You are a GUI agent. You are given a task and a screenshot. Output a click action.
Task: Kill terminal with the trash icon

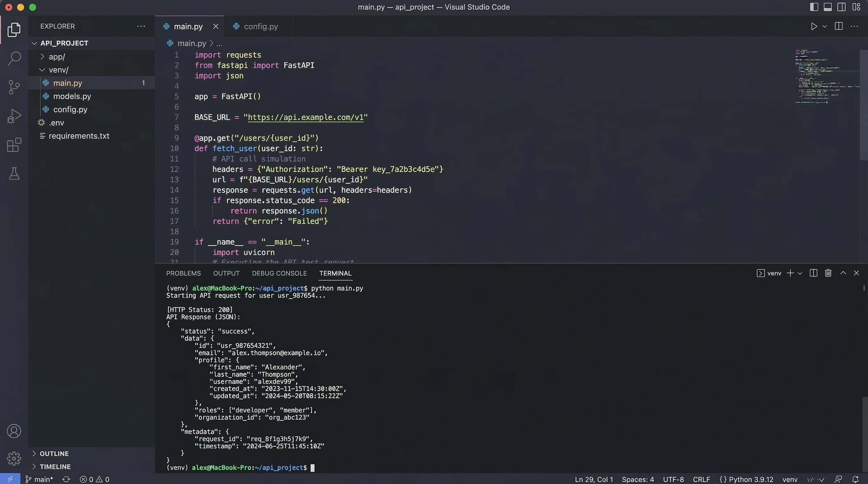[x=828, y=273]
